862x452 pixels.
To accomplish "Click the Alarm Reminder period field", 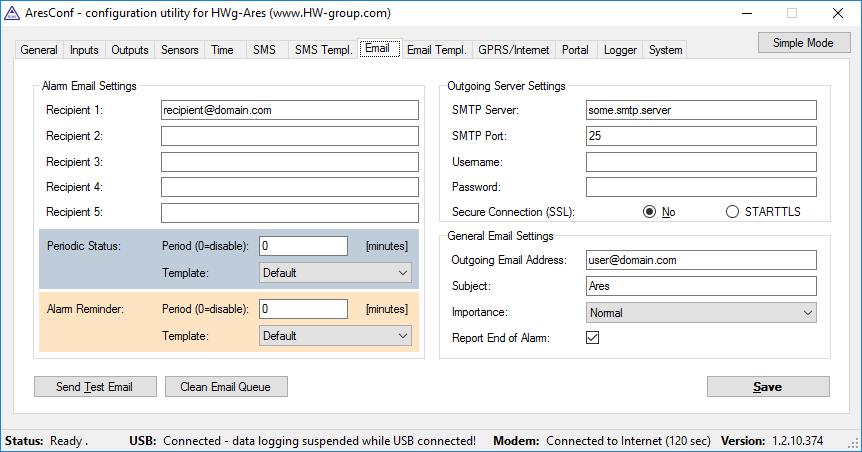I will [303, 309].
